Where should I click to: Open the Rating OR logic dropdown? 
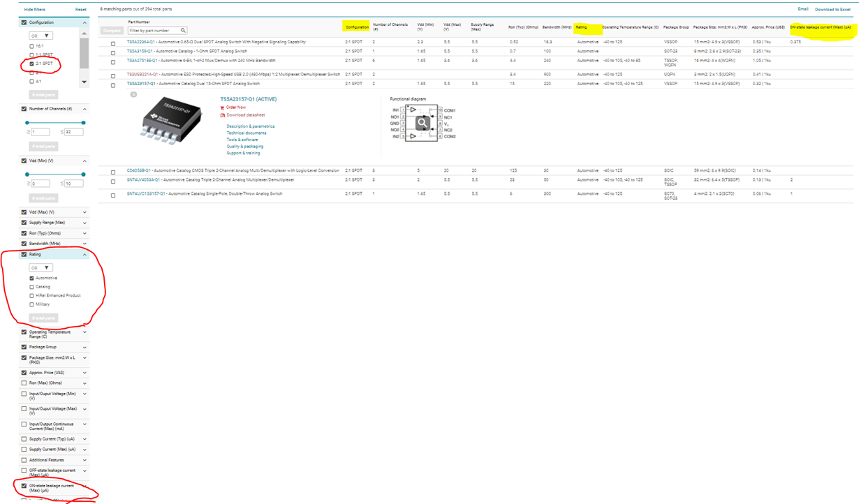pyautogui.click(x=41, y=267)
